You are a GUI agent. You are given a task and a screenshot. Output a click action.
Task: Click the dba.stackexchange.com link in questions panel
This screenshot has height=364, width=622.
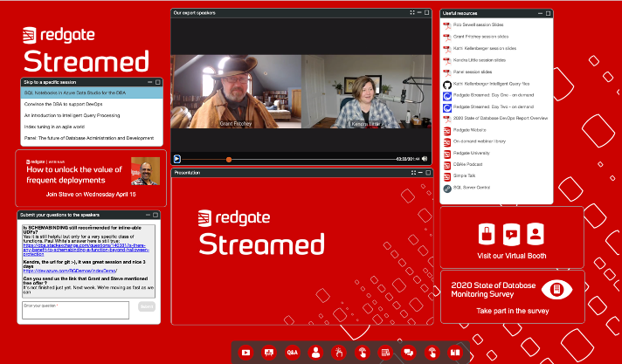[86, 250]
